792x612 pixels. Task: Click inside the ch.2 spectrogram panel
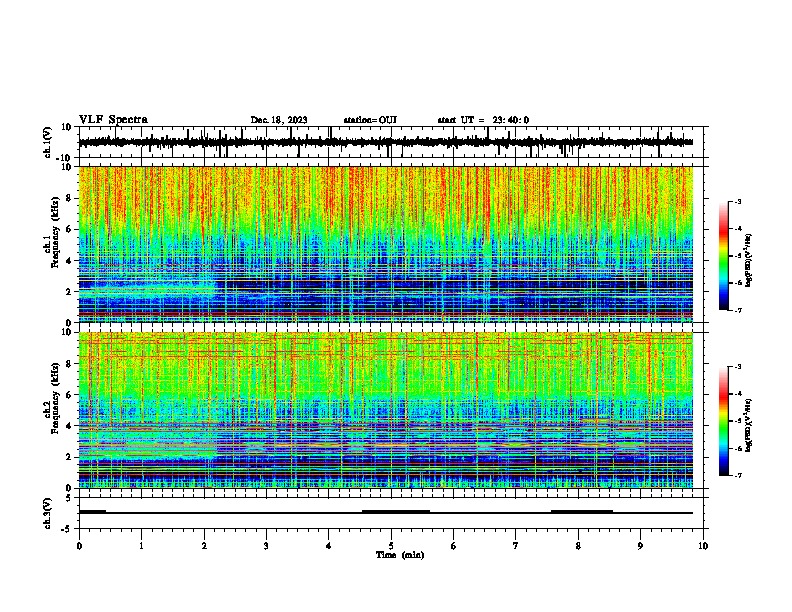pos(385,410)
